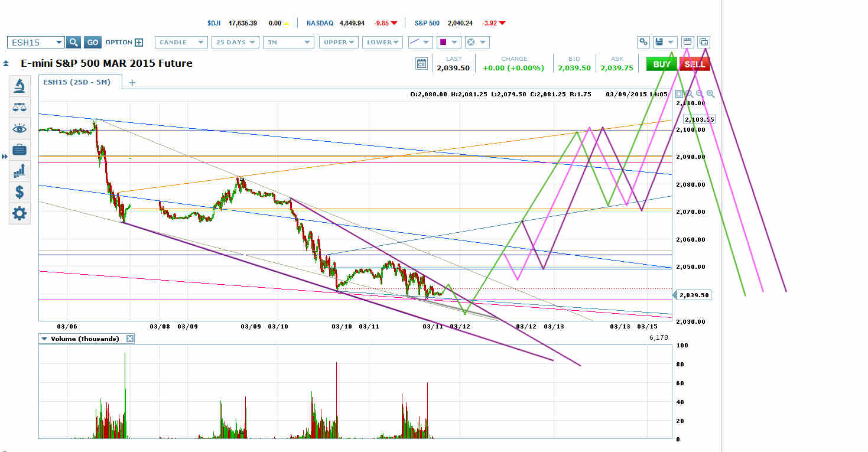Add a new chart tab with plus
This screenshot has width=868, height=452.
(132, 83)
